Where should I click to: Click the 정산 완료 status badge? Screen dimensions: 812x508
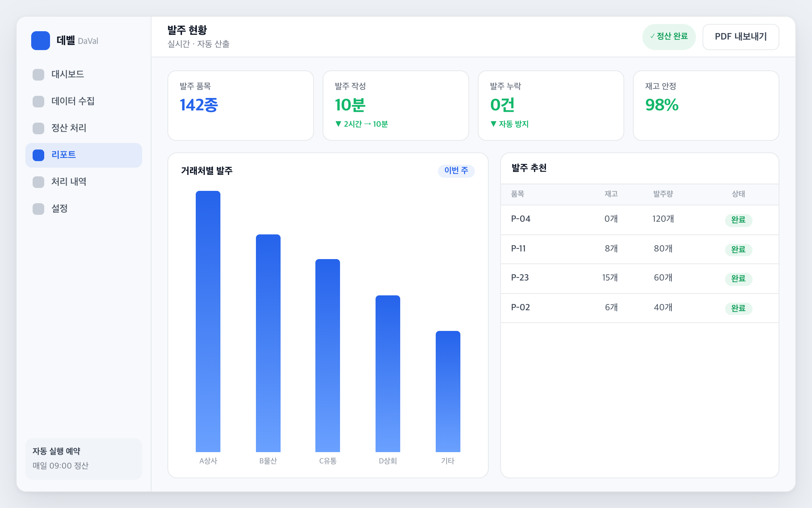[669, 37]
